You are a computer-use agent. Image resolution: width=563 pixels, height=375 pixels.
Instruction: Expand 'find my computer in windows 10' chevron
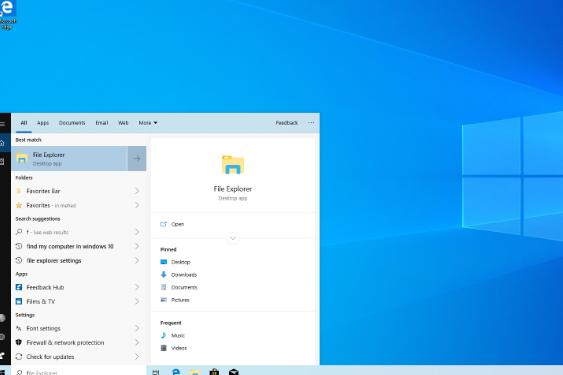coord(137,246)
